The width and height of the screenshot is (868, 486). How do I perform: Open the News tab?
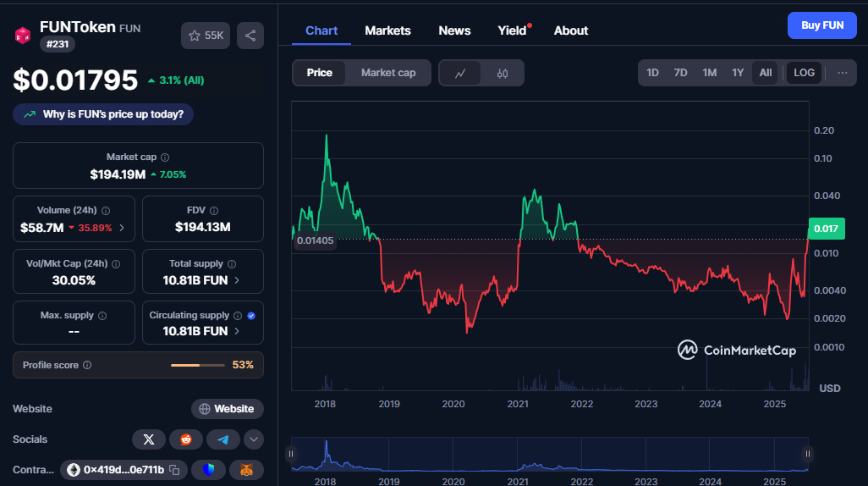[454, 30]
